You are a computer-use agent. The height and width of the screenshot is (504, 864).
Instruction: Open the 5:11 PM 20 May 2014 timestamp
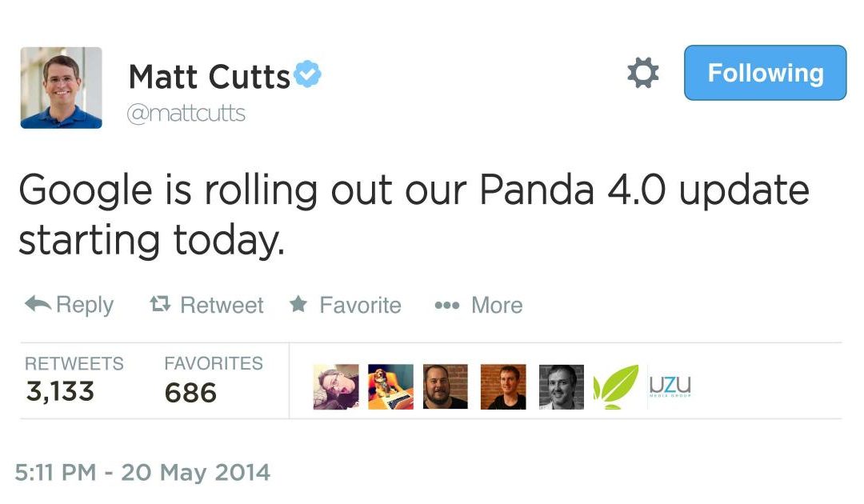click(x=143, y=472)
